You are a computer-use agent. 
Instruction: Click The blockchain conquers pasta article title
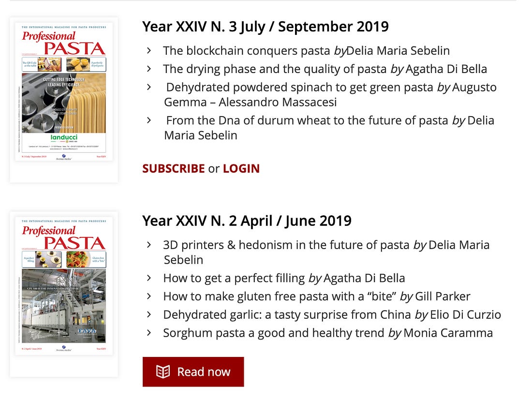tap(246, 51)
